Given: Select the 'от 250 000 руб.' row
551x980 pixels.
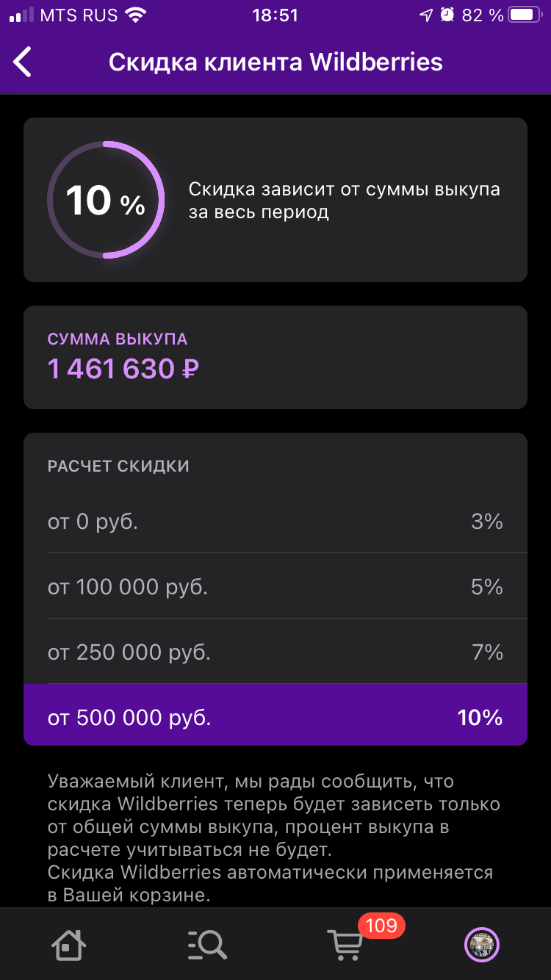Looking at the screenshot, I should click(275, 652).
